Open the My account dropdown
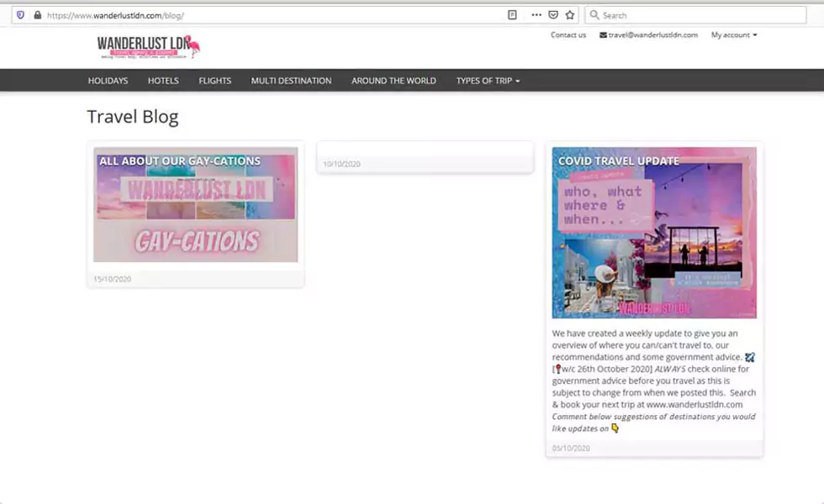This screenshot has height=504, width=824. pyautogui.click(x=730, y=35)
